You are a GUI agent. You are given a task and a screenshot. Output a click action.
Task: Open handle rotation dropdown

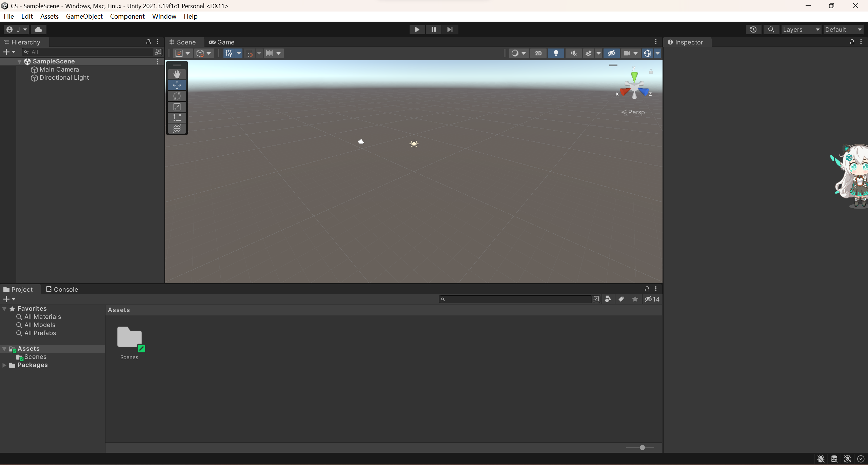coord(204,53)
